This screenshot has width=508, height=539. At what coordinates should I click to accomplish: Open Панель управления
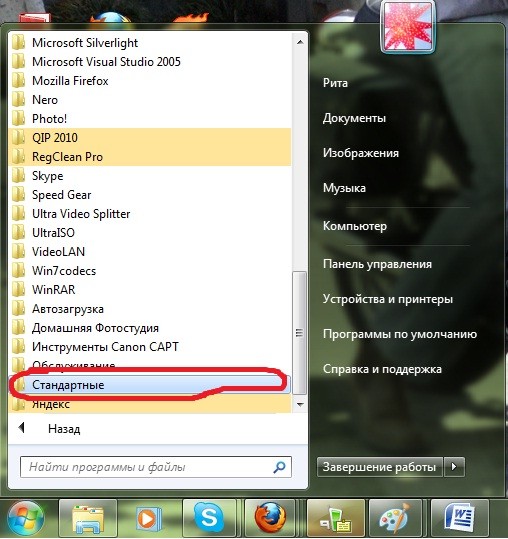[x=377, y=264]
